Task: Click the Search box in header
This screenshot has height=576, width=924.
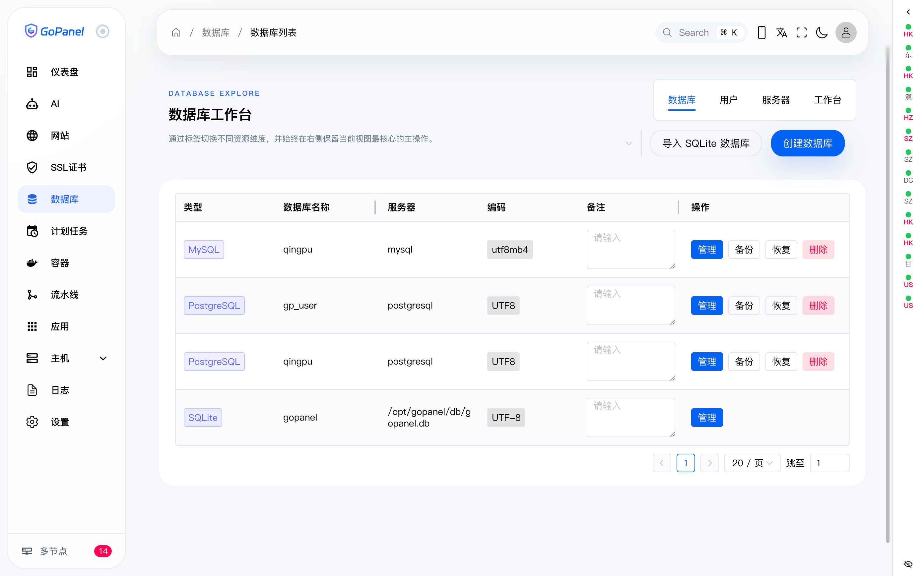Action: 701,32
